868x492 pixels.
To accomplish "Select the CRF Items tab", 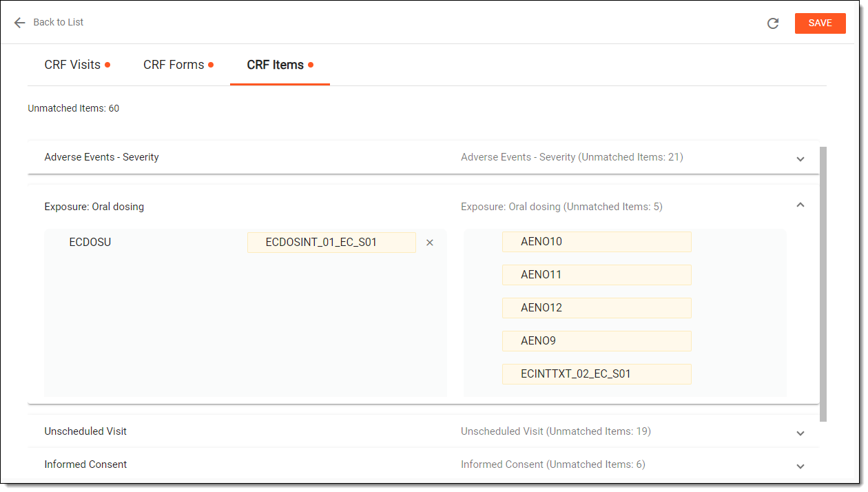I will [x=280, y=65].
